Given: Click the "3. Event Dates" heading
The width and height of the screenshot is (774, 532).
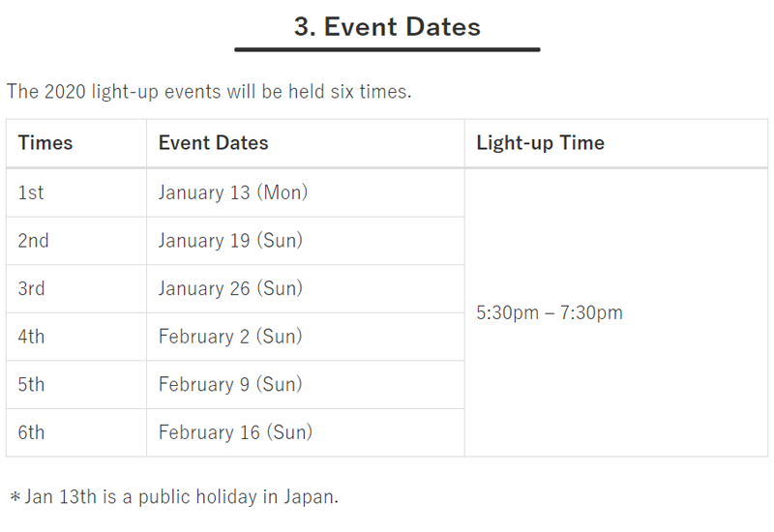Looking at the screenshot, I should 387,26.
